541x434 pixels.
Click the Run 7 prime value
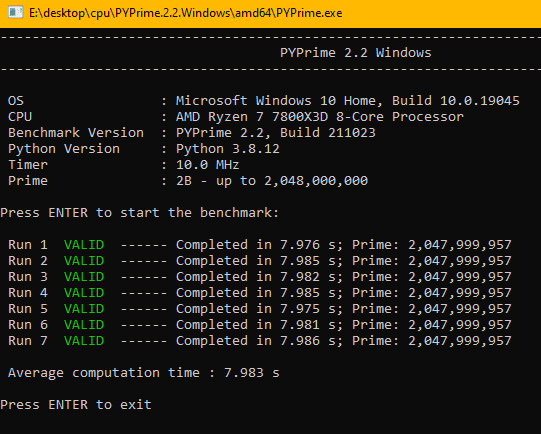460,341
